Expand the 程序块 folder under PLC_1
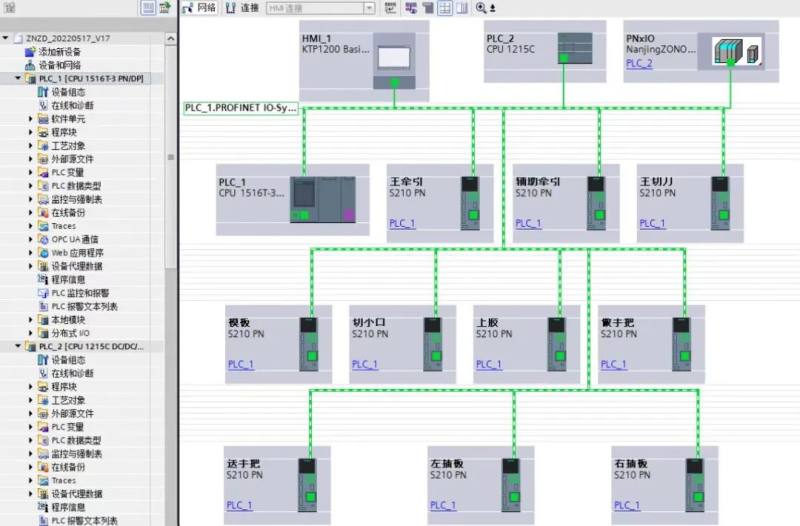 pos(31,132)
